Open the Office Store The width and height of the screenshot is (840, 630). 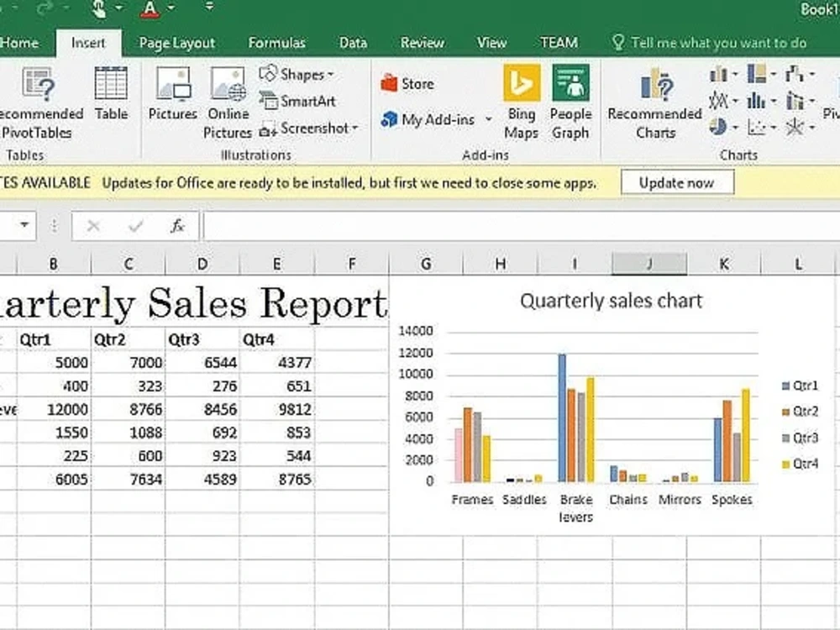[x=407, y=83]
